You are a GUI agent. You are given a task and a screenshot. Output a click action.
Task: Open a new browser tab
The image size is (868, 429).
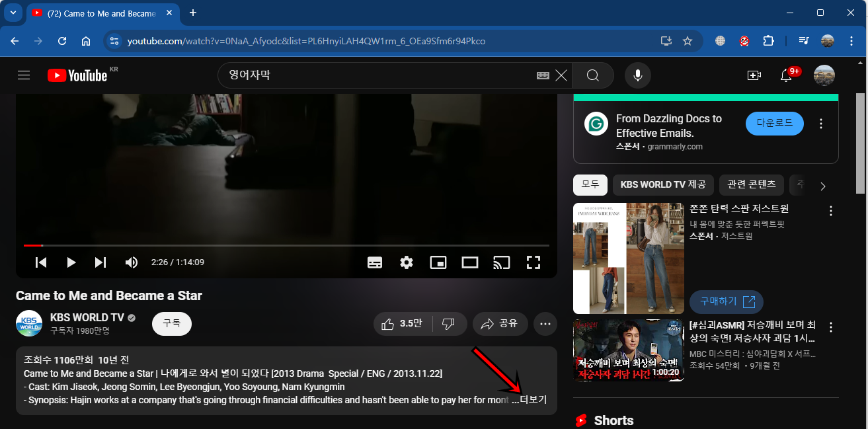pos(193,13)
